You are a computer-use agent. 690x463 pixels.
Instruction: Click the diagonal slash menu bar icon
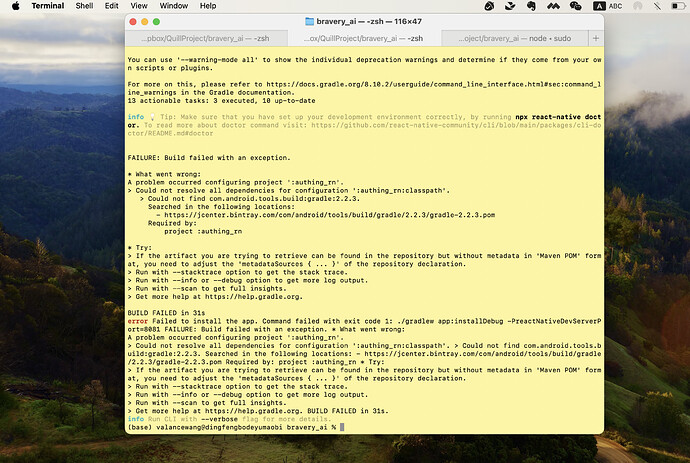click(x=657, y=6)
